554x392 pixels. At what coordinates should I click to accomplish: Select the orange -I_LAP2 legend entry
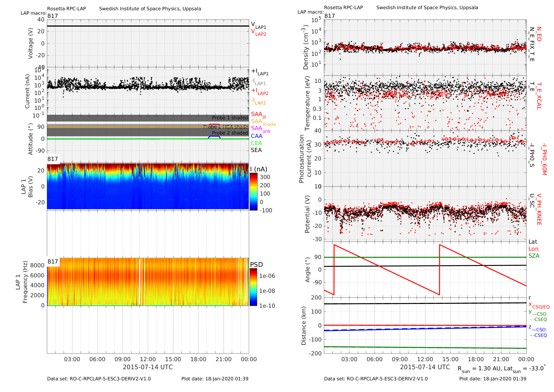pyautogui.click(x=258, y=101)
